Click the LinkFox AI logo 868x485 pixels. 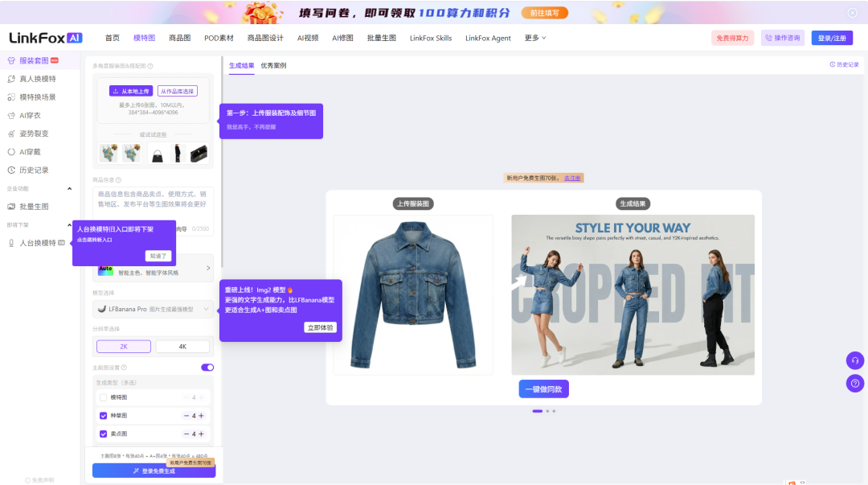point(45,38)
